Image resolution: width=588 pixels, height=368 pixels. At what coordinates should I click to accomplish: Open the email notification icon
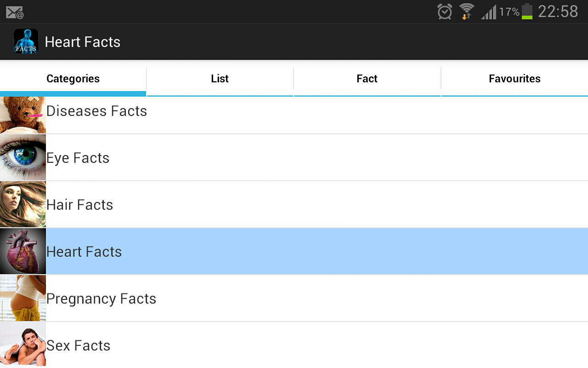(x=15, y=12)
